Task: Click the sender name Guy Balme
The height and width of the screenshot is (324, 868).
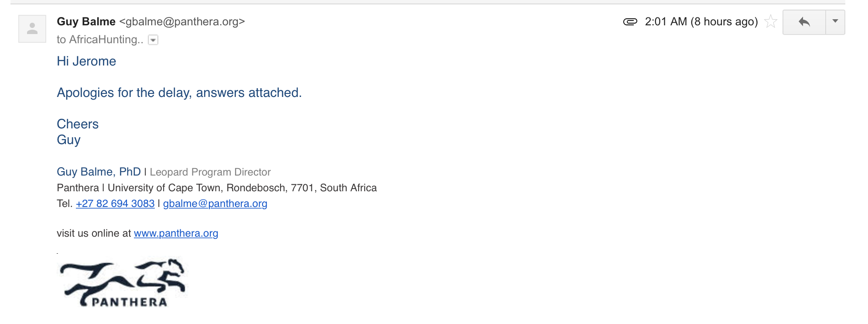Action: tap(86, 21)
